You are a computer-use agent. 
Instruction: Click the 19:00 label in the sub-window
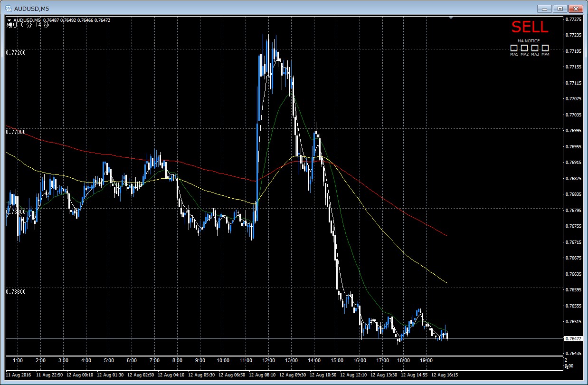click(427, 360)
